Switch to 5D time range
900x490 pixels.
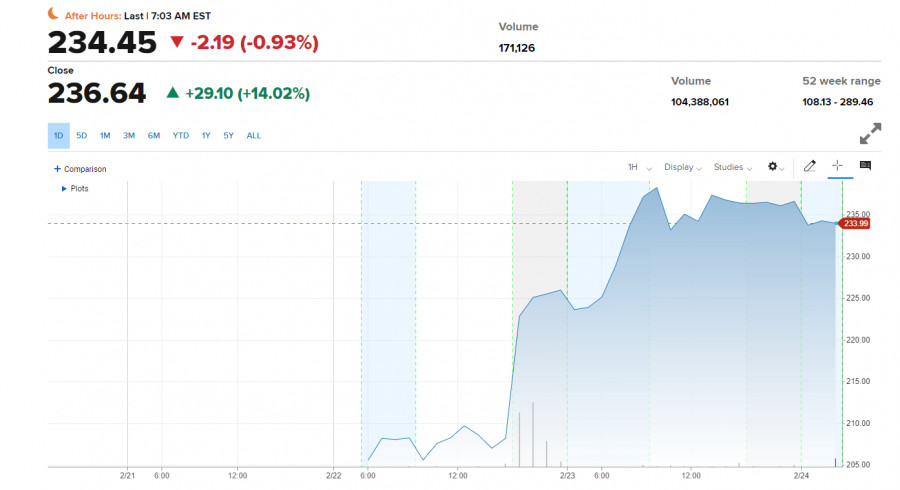click(x=81, y=136)
